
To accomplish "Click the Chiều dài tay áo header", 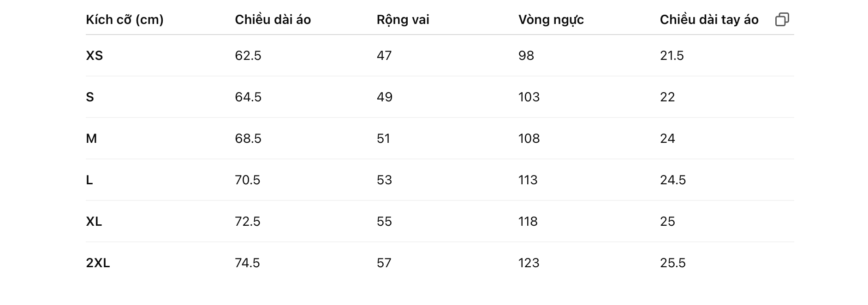I will pyautogui.click(x=709, y=20).
